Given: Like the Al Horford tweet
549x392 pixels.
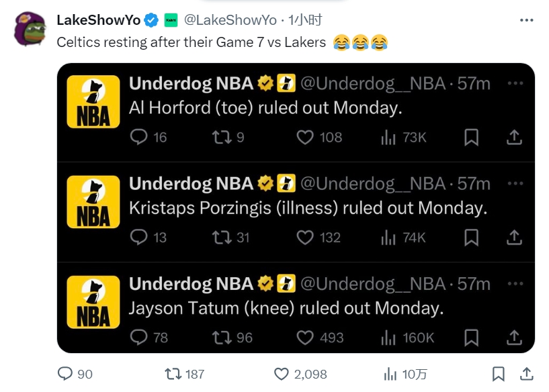Looking at the screenshot, I should click(x=305, y=138).
